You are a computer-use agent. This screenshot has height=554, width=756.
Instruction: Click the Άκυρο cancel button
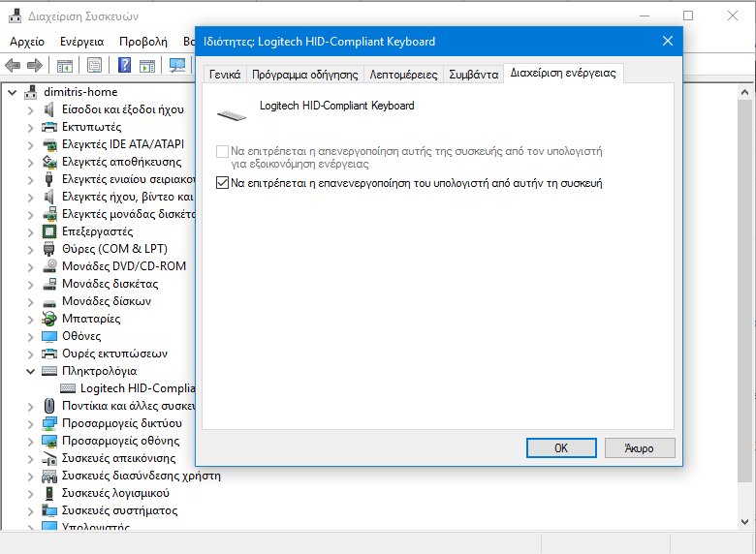pyautogui.click(x=639, y=448)
